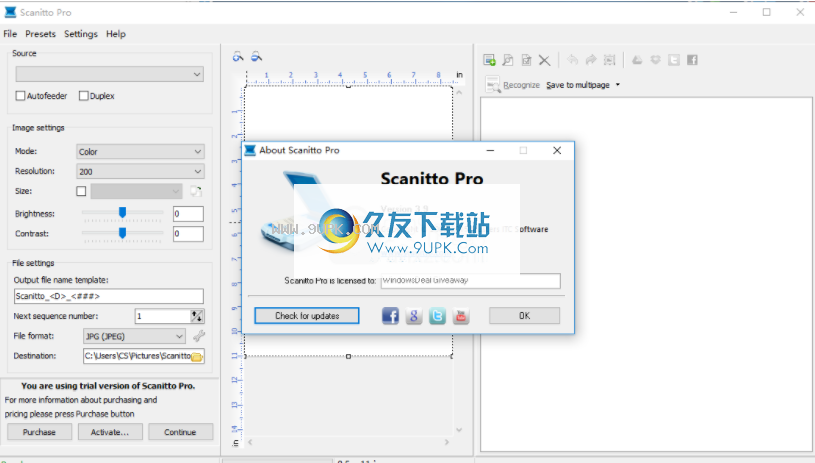Open Google Plus link in About dialog
The width and height of the screenshot is (815, 463).
point(414,316)
